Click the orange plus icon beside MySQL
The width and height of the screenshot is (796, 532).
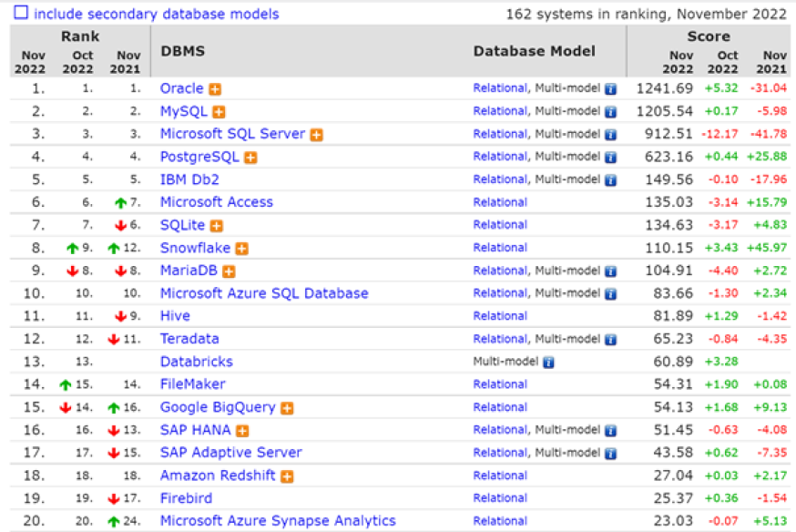[219, 112]
